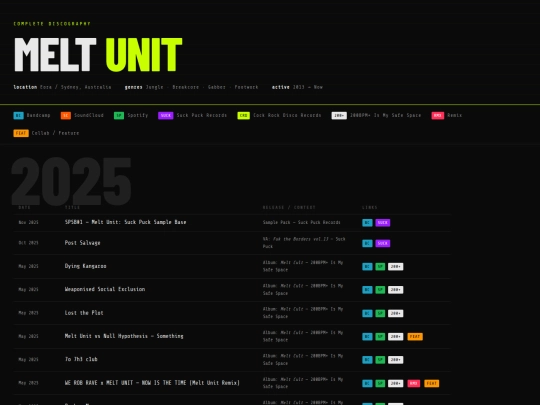This screenshot has height=405, width=540.
Task: Select the purple SUCK label legend badge
Action: tap(166, 115)
